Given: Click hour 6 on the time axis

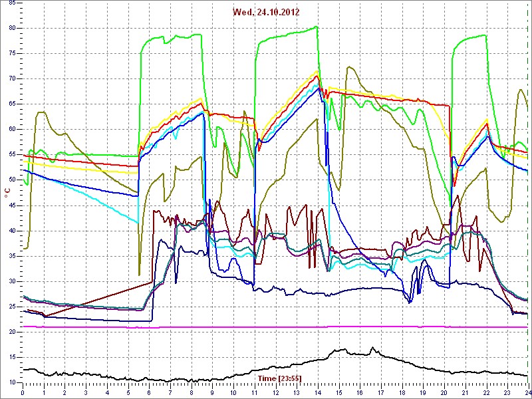Looking at the screenshot, I should [x=149, y=393].
